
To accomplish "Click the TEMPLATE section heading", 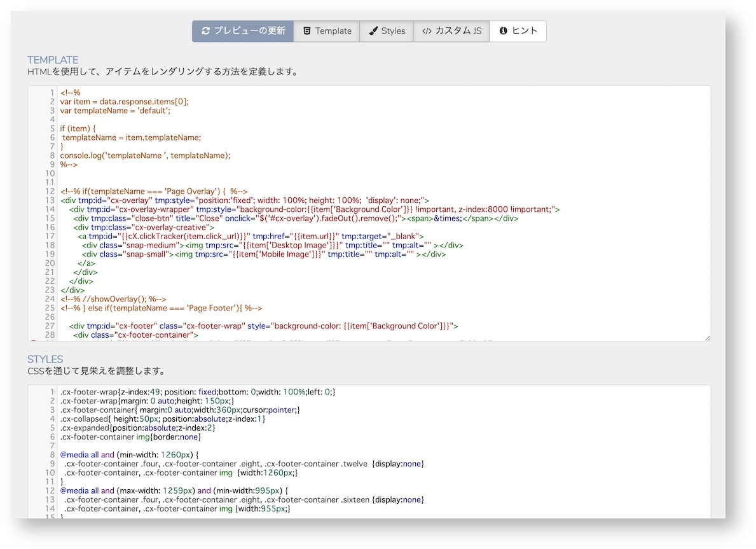I will (x=53, y=60).
